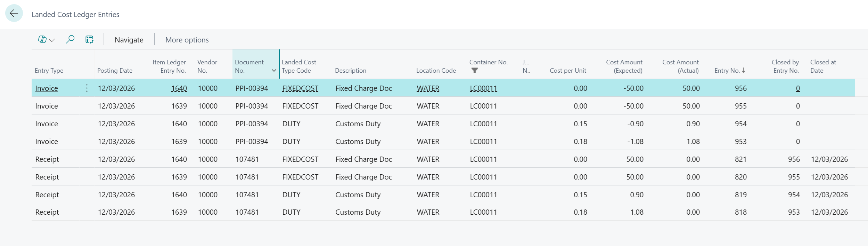
Task: Click the Posting Date column header
Action: pyautogui.click(x=115, y=71)
